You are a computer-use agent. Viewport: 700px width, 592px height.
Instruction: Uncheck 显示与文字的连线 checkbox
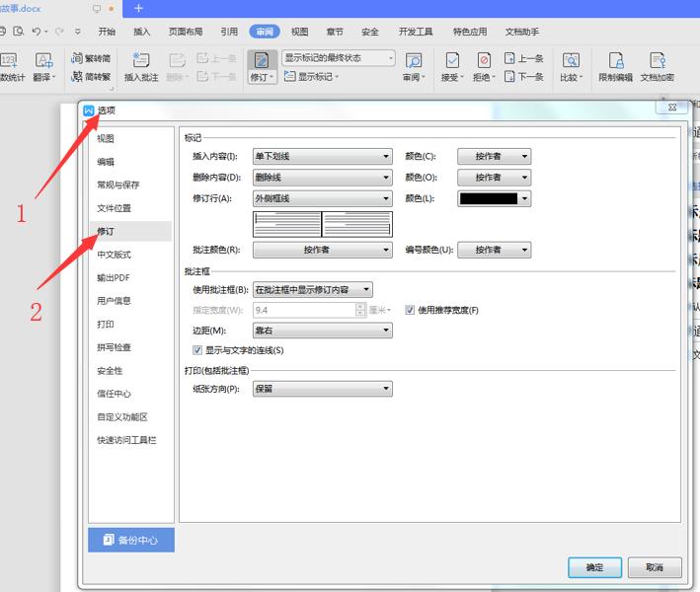pyautogui.click(x=197, y=350)
